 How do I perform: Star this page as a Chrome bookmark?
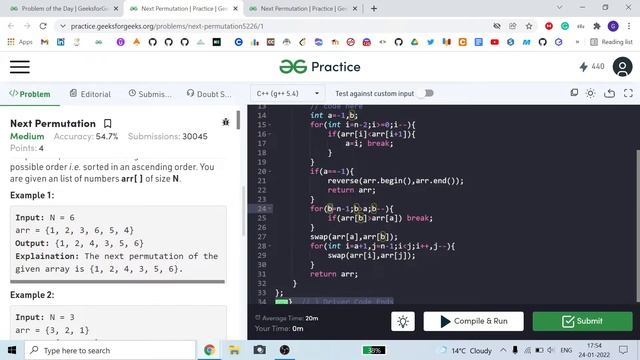[x=529, y=26]
